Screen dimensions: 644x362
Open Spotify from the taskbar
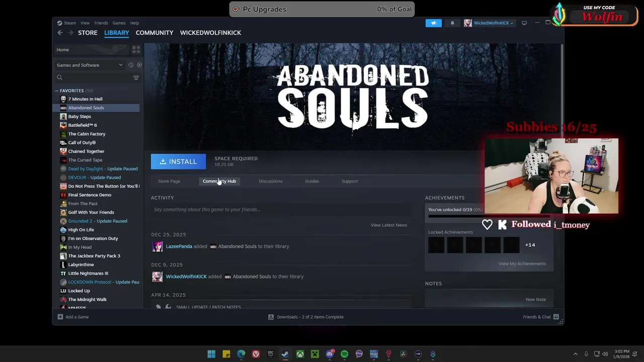(x=344, y=354)
